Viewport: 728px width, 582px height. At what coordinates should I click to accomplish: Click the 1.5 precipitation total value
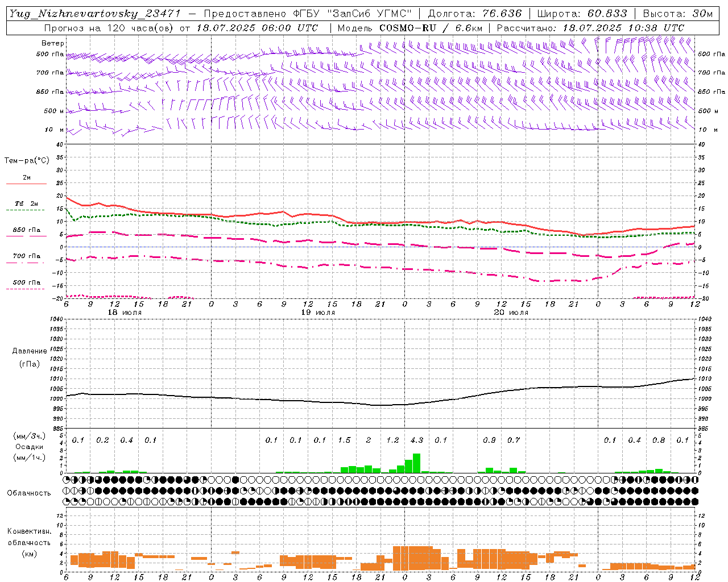click(344, 440)
